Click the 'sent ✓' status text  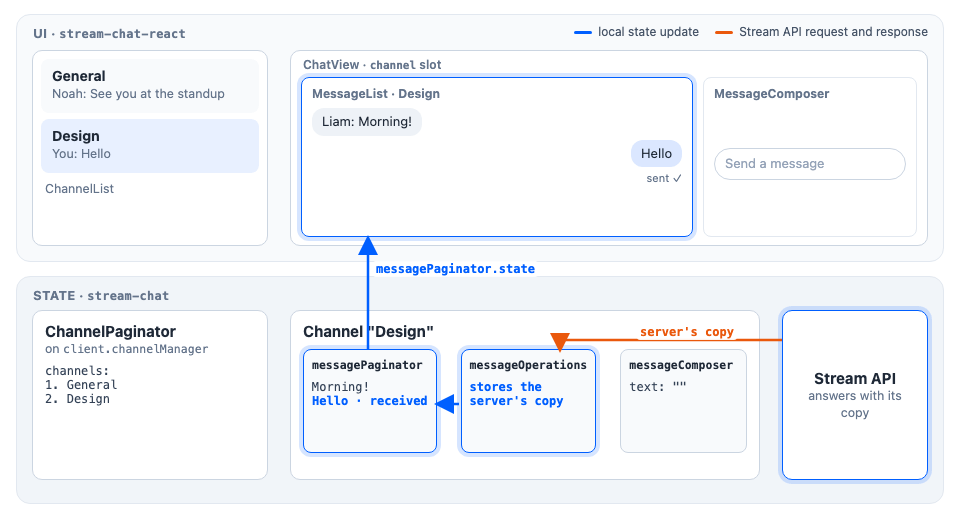pos(664,179)
